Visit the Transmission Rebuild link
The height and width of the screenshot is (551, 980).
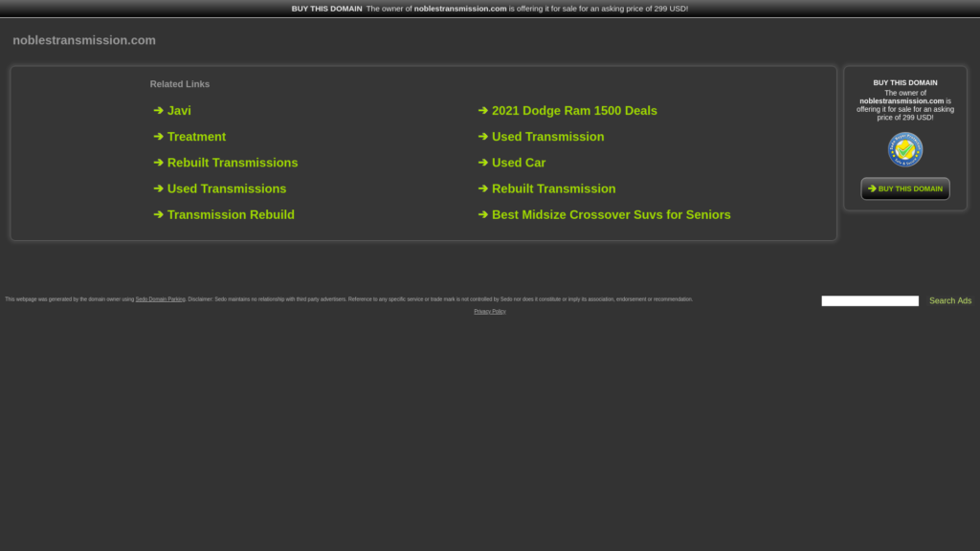pos(231,214)
